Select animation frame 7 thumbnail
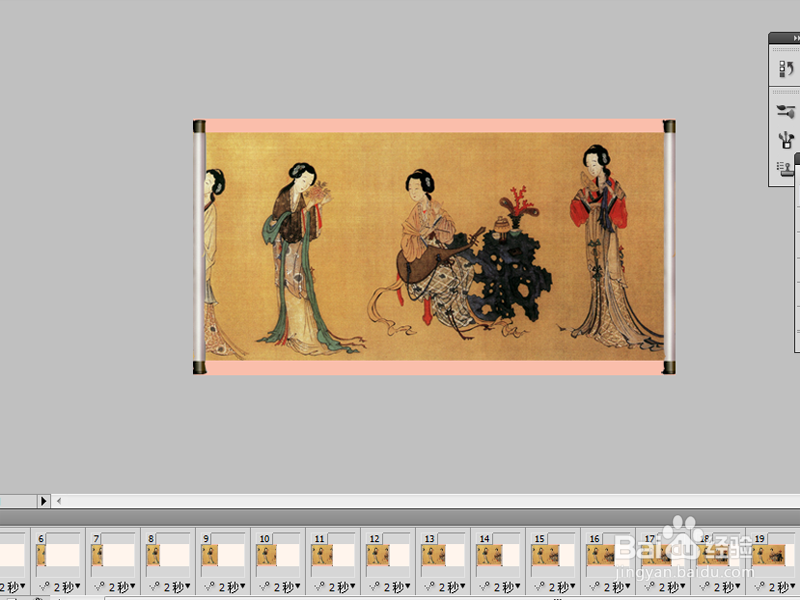Viewport: 800px width, 600px height. point(113,555)
